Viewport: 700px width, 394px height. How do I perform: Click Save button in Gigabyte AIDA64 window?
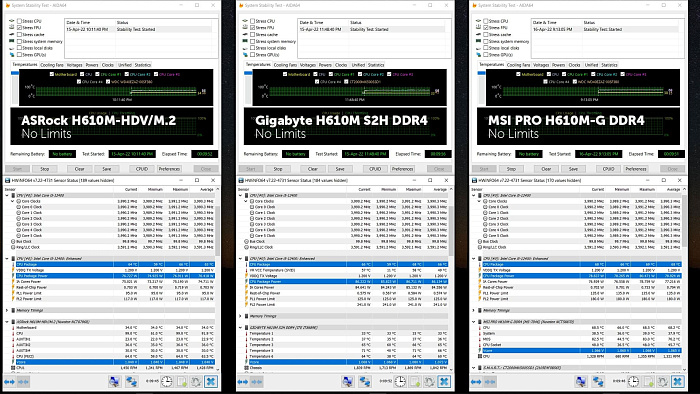tap(340, 169)
